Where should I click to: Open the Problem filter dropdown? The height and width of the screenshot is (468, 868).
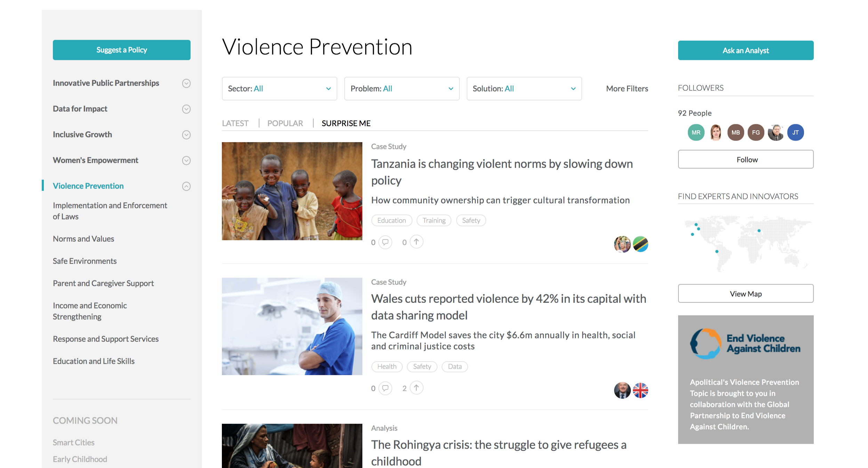[402, 89]
